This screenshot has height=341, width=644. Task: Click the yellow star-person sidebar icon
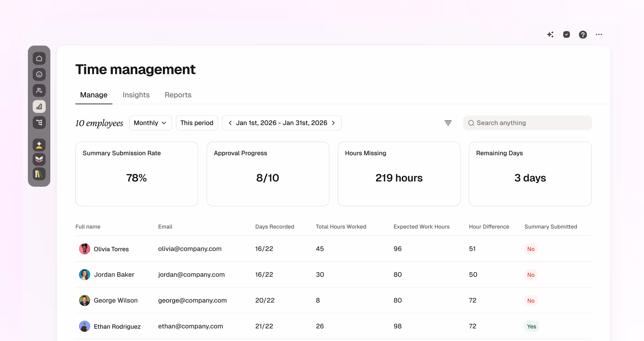click(x=39, y=145)
